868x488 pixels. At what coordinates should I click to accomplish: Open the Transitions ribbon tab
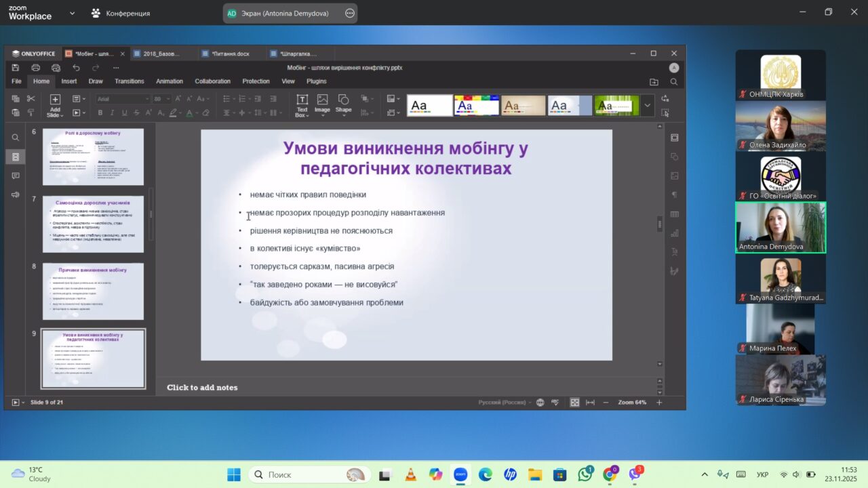coord(129,81)
